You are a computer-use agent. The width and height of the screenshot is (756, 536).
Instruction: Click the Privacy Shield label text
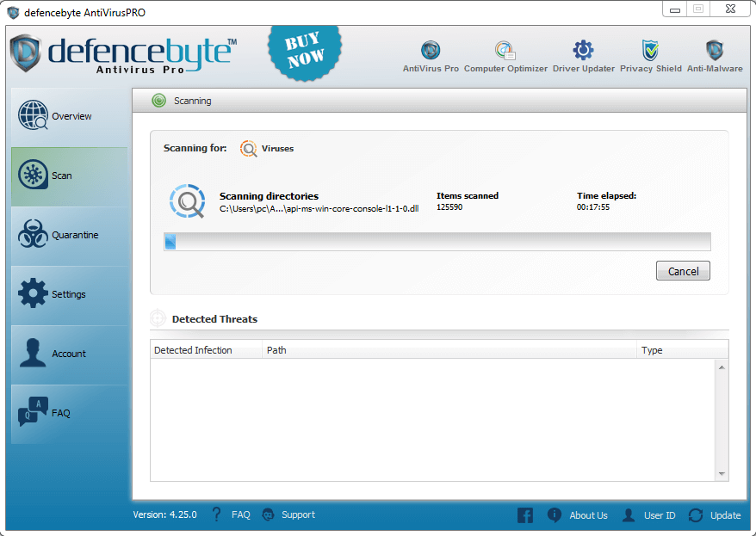[x=650, y=68]
